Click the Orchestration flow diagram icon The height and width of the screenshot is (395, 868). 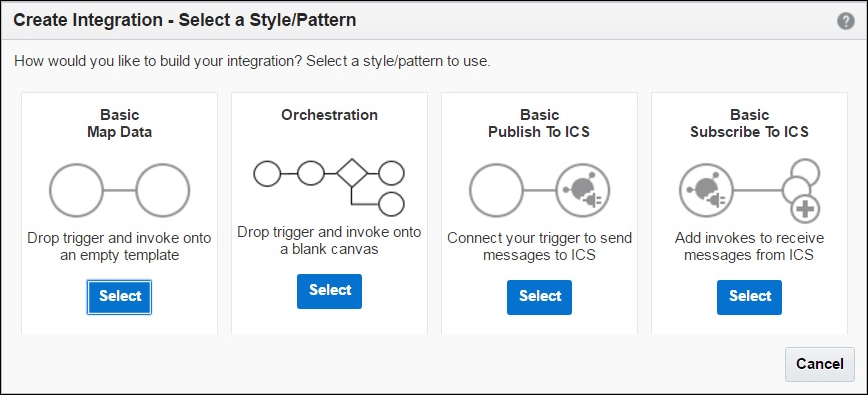tap(329, 188)
